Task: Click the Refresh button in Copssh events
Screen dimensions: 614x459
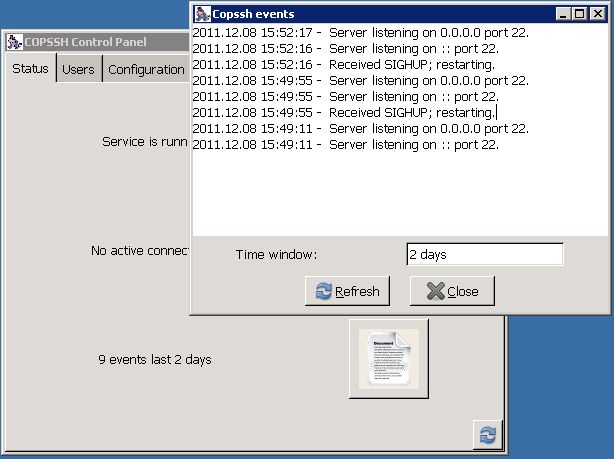Action: click(x=347, y=291)
